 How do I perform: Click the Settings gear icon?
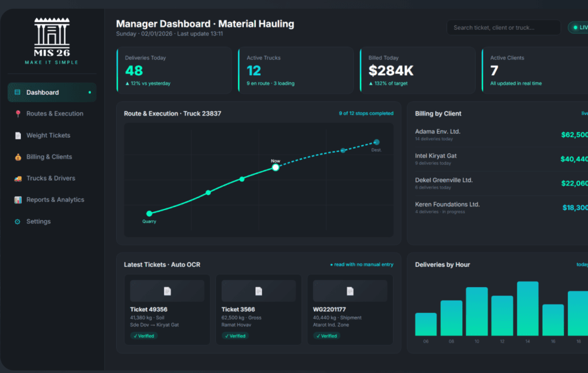[17, 222]
